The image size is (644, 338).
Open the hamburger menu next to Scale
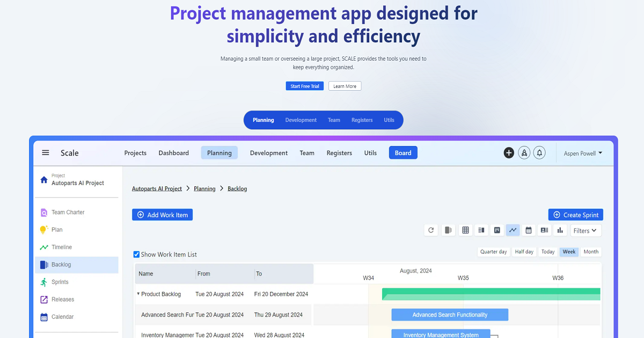coord(46,153)
